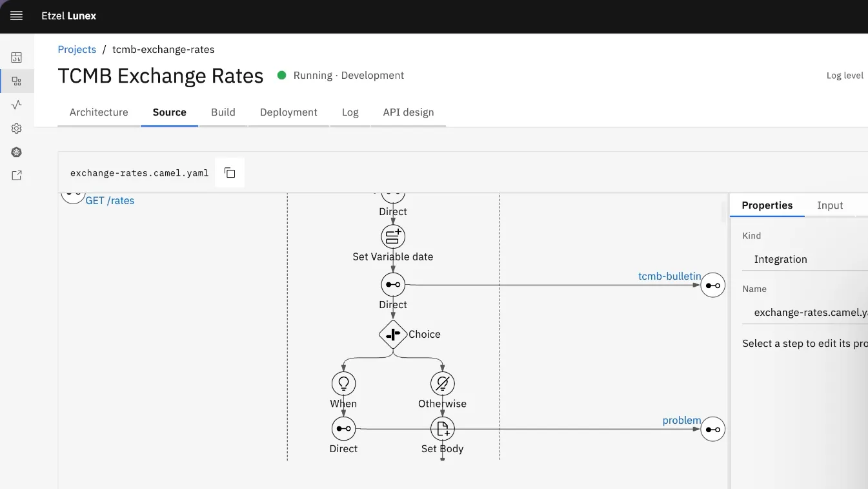
Task: Open the activity pulse sidebar icon
Action: pos(17,105)
